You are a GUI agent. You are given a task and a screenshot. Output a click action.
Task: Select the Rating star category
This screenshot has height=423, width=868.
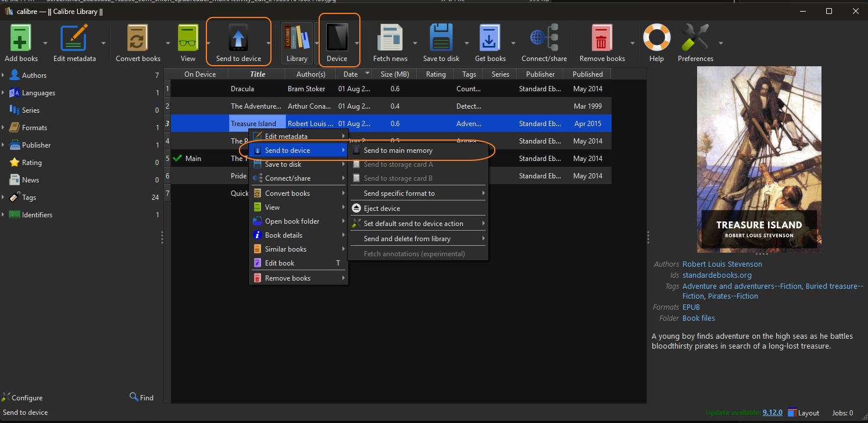(31, 163)
